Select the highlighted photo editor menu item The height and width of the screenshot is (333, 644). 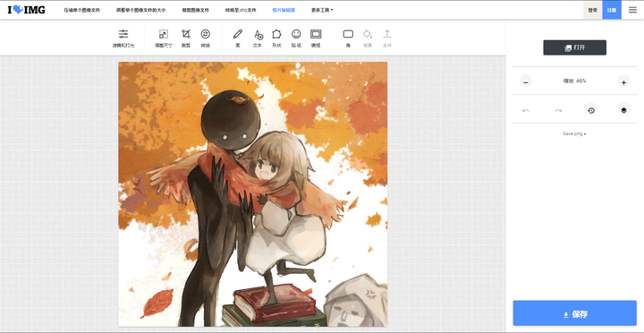coord(284,10)
